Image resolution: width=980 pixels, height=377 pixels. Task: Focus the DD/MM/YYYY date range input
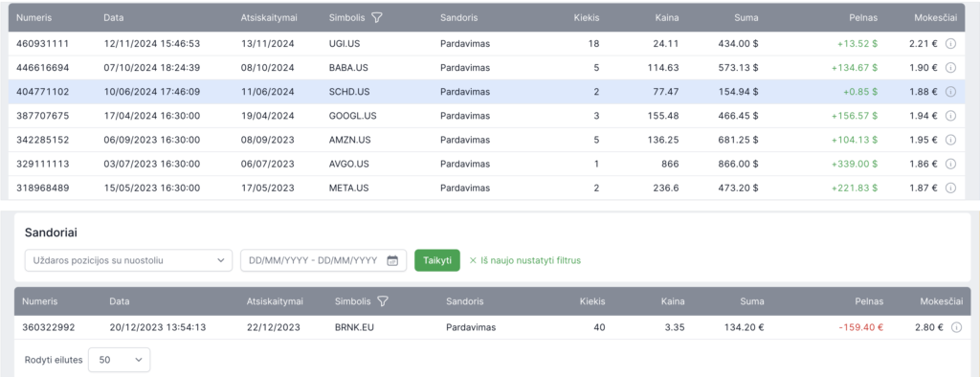[x=323, y=260]
